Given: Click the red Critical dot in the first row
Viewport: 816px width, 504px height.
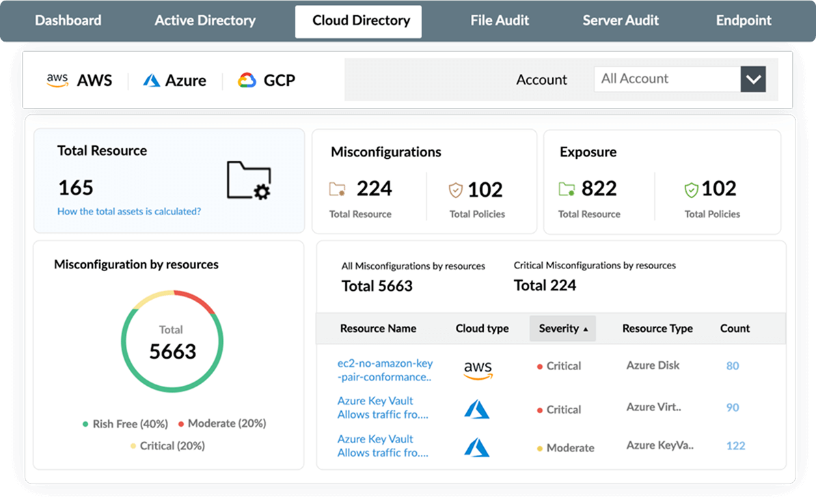Looking at the screenshot, I should [539, 366].
